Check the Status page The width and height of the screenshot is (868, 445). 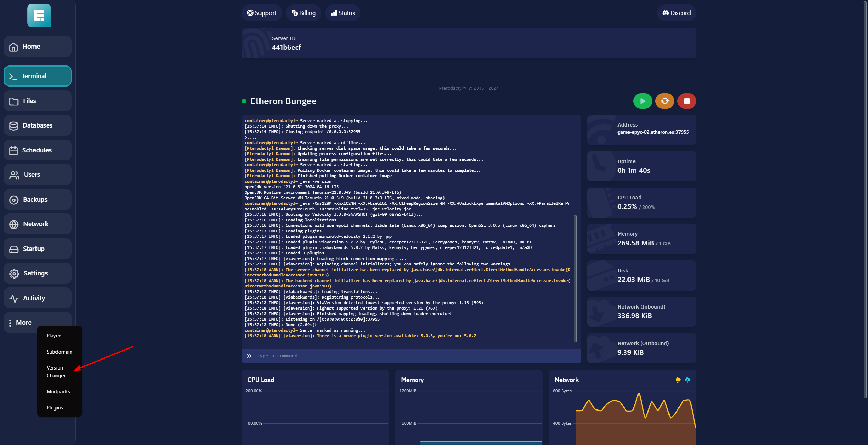pos(343,13)
